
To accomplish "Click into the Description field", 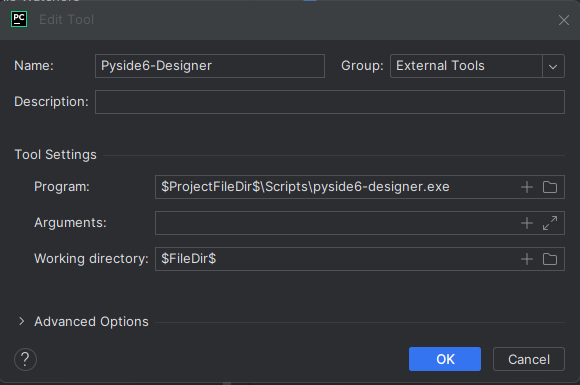I will tap(330, 102).
